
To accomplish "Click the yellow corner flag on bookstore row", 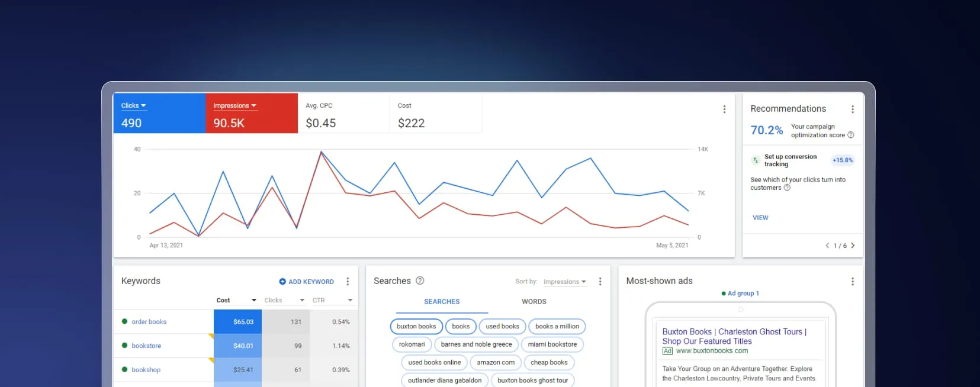I will click(x=211, y=337).
